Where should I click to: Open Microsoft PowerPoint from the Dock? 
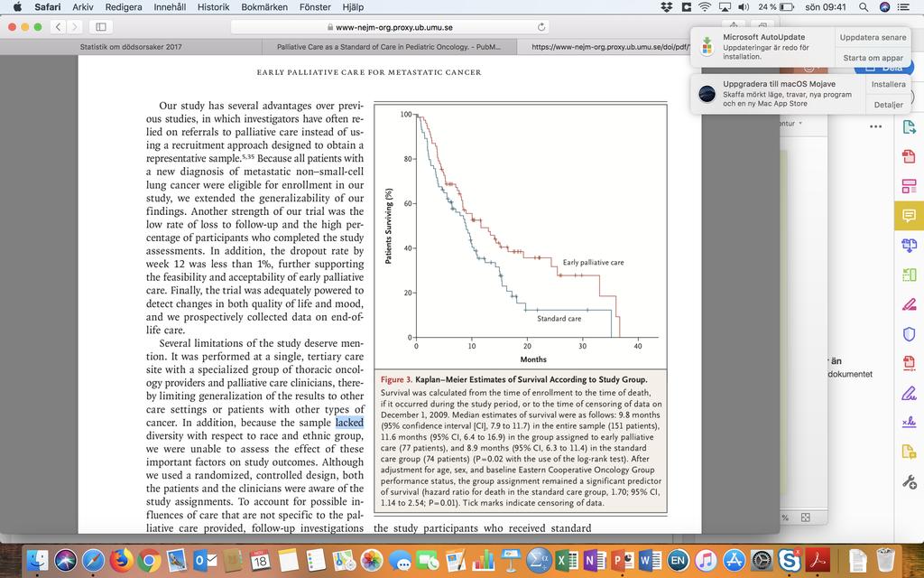click(623, 560)
